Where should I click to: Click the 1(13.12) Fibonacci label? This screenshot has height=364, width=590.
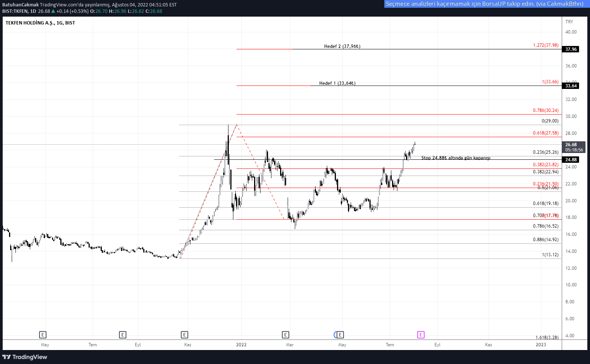click(550, 254)
